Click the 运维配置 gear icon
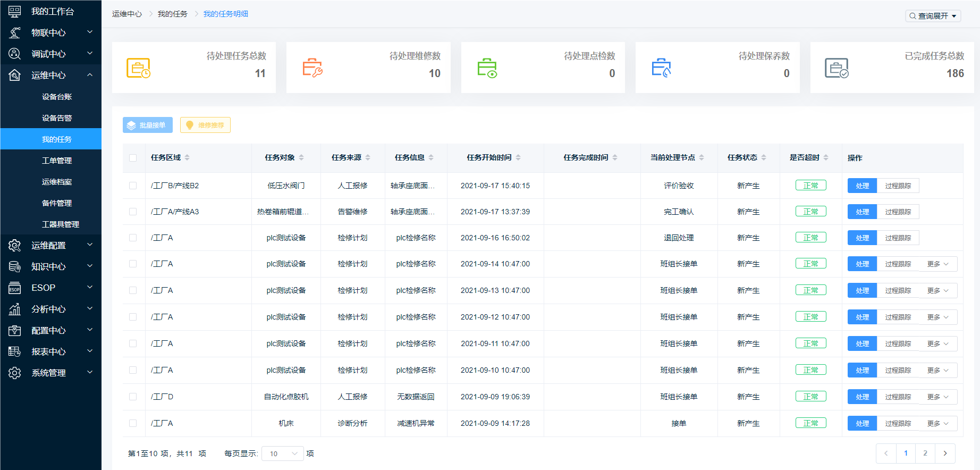Image resolution: width=980 pixels, height=470 pixels. coord(15,245)
